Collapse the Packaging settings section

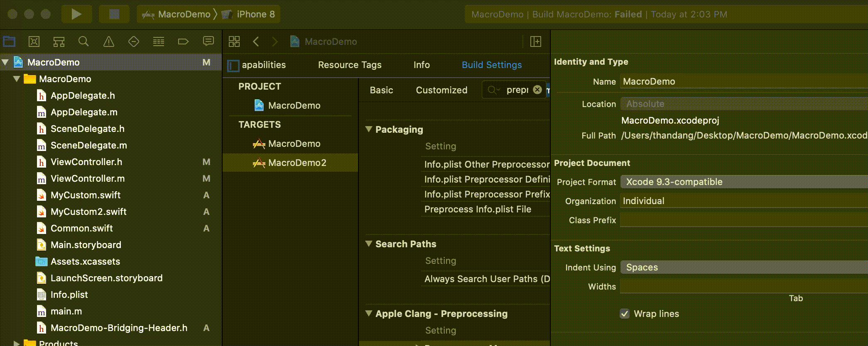[368, 129]
